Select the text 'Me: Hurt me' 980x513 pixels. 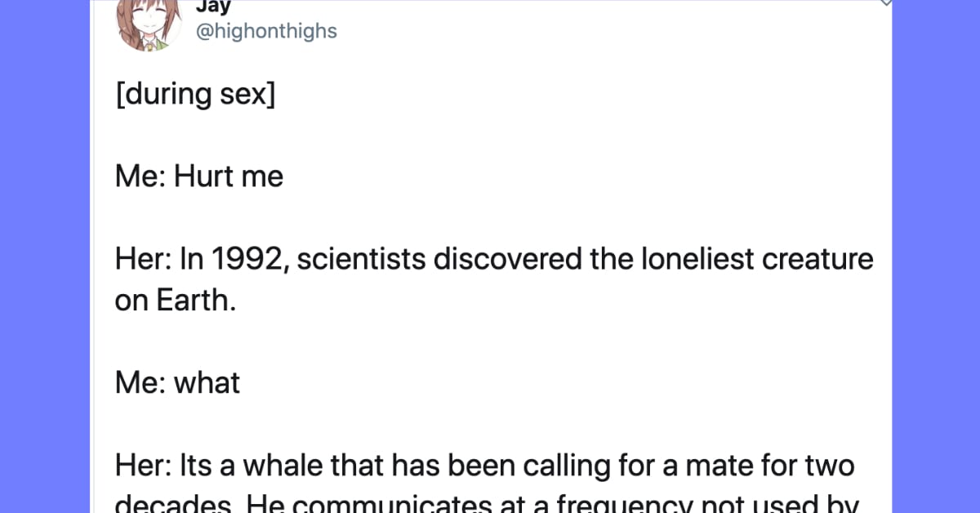[198, 176]
